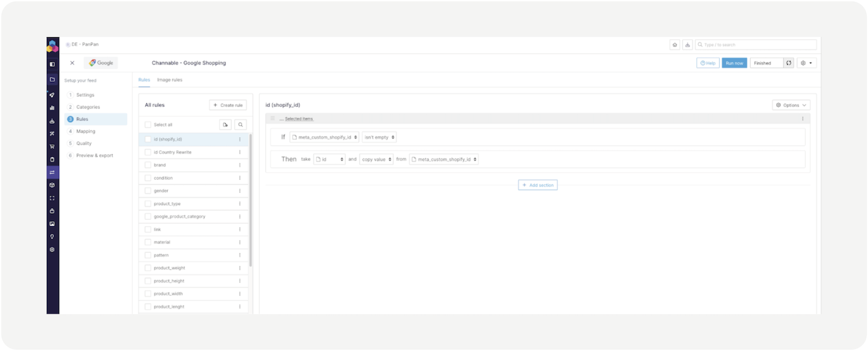The image size is (868, 350).
Task: Open three-dot menu of Selected items section
Action: [x=803, y=118]
